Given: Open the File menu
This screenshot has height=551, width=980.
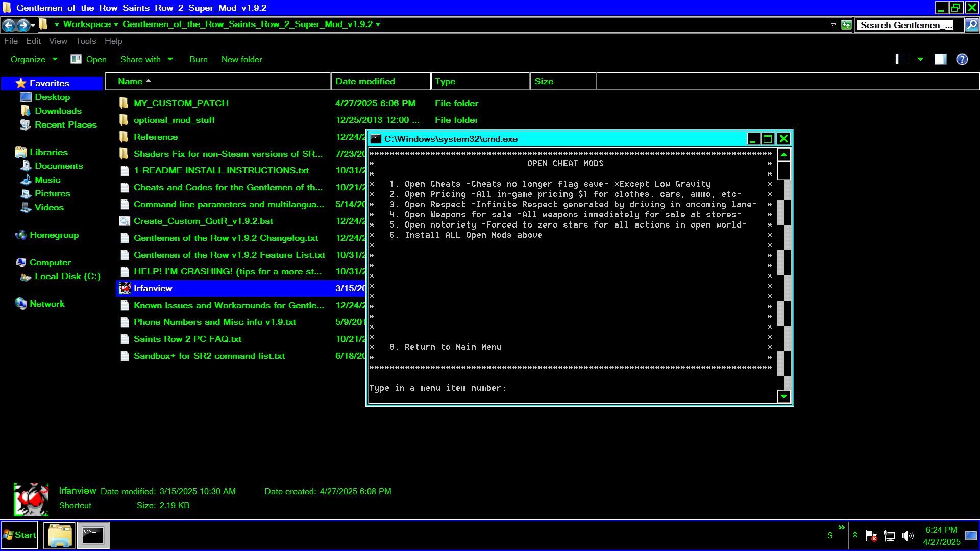Looking at the screenshot, I should click(x=11, y=41).
